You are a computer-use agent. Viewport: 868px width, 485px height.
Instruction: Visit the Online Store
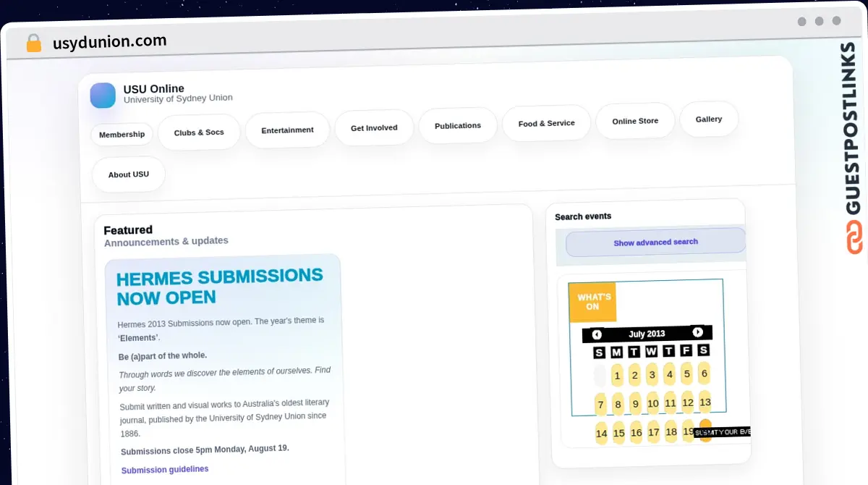tap(635, 121)
